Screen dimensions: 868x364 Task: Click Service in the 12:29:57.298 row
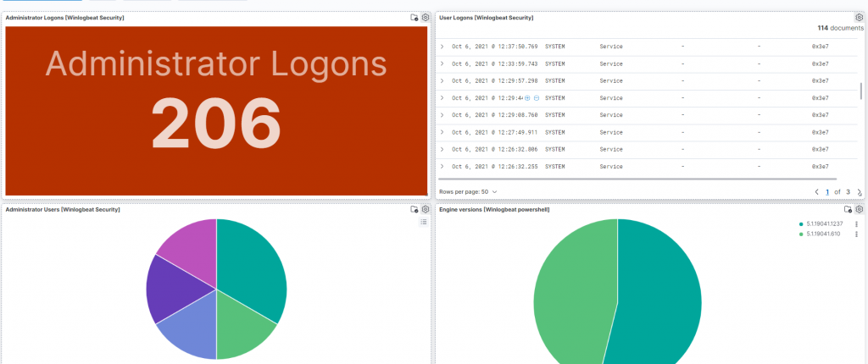click(x=611, y=80)
